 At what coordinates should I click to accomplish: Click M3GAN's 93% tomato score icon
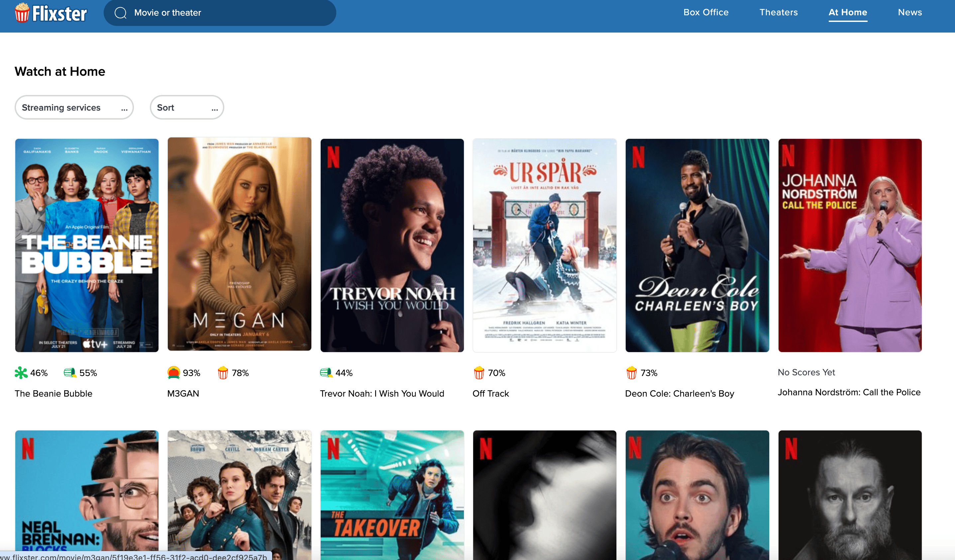pos(173,373)
